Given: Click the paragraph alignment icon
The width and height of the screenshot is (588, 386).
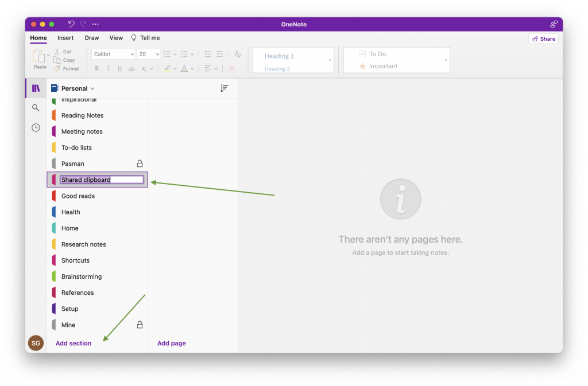Looking at the screenshot, I should coord(208,68).
